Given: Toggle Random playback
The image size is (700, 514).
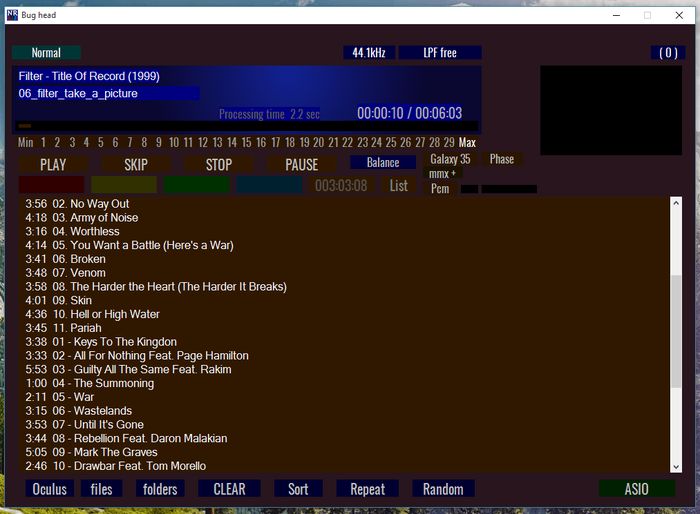Looking at the screenshot, I should [443, 489].
